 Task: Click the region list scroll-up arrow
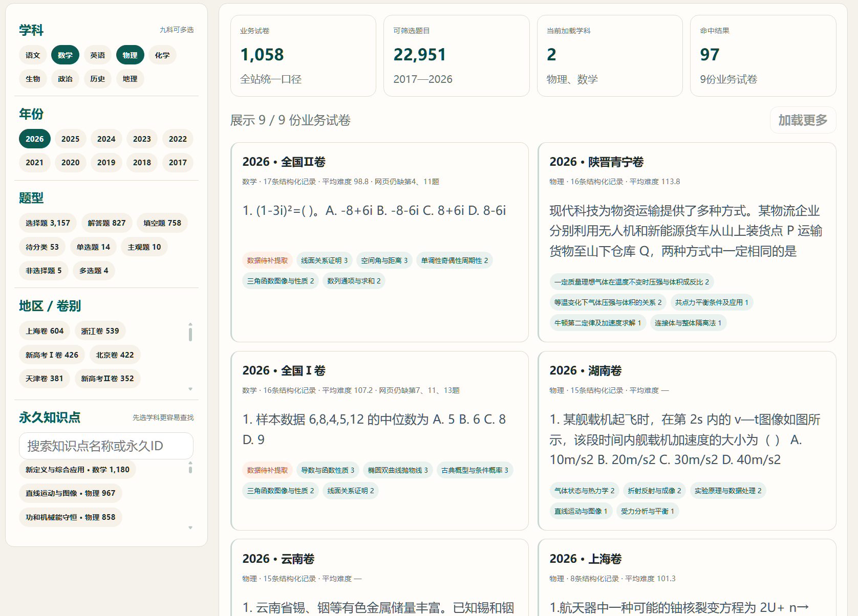[190, 324]
